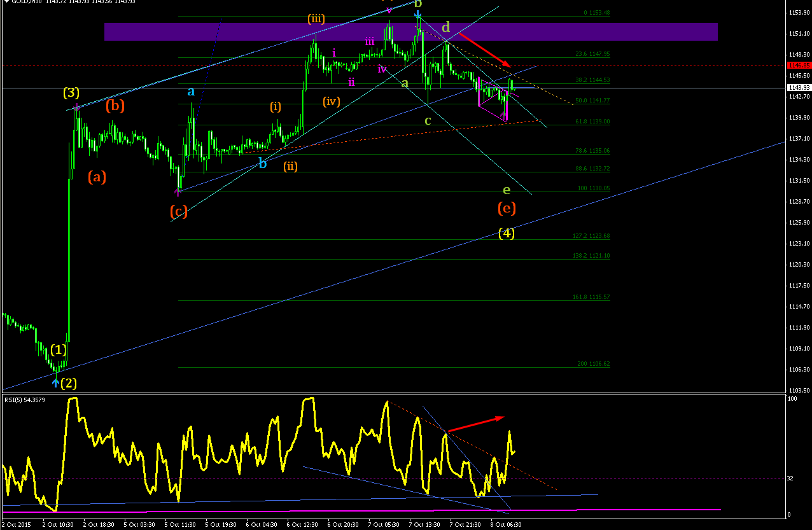This screenshot has width=812, height=530.
Task: Select the orange (ii) sub-wave label
Action: 290,166
